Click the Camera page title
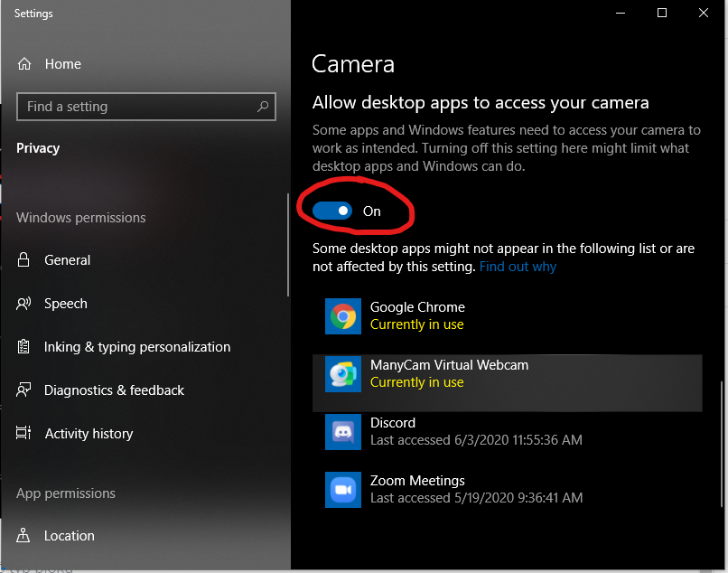 tap(353, 63)
